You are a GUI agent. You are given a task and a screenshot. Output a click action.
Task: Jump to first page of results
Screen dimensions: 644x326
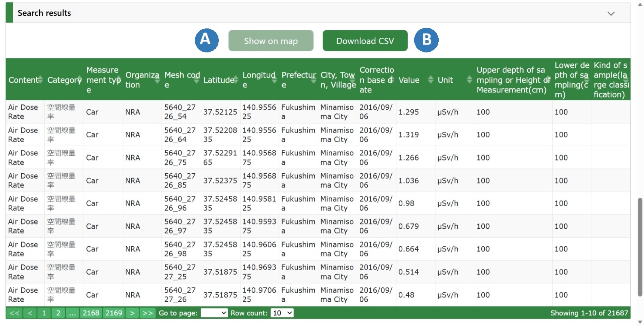[15, 313]
